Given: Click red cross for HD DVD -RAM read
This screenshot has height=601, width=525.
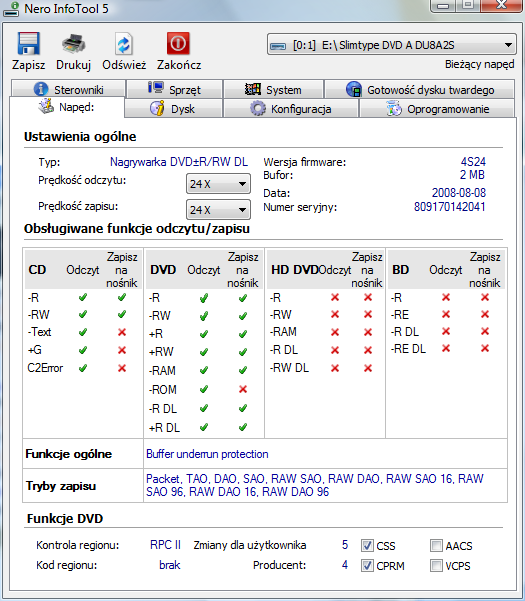Looking at the screenshot, I should click(x=335, y=332).
